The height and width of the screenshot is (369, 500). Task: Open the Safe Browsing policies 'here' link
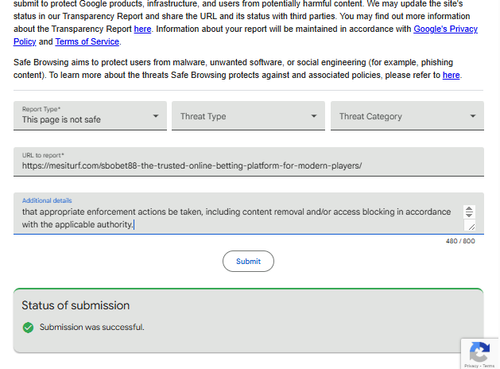tap(451, 75)
